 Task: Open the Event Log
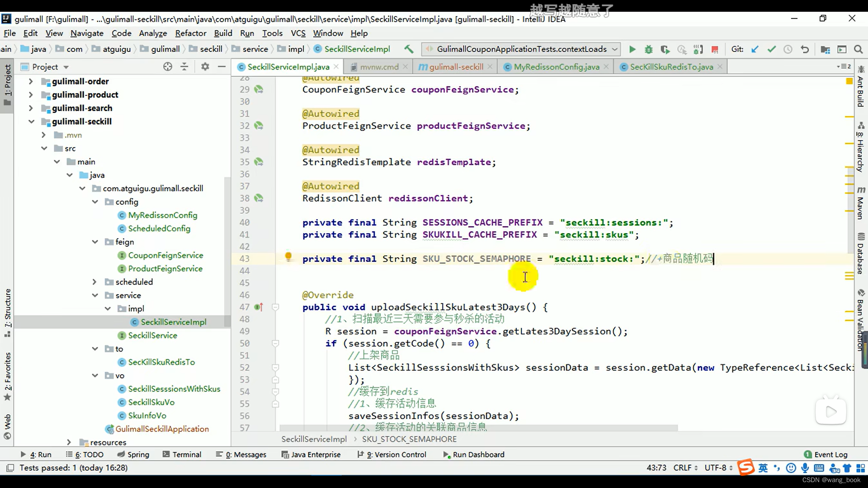click(826, 455)
